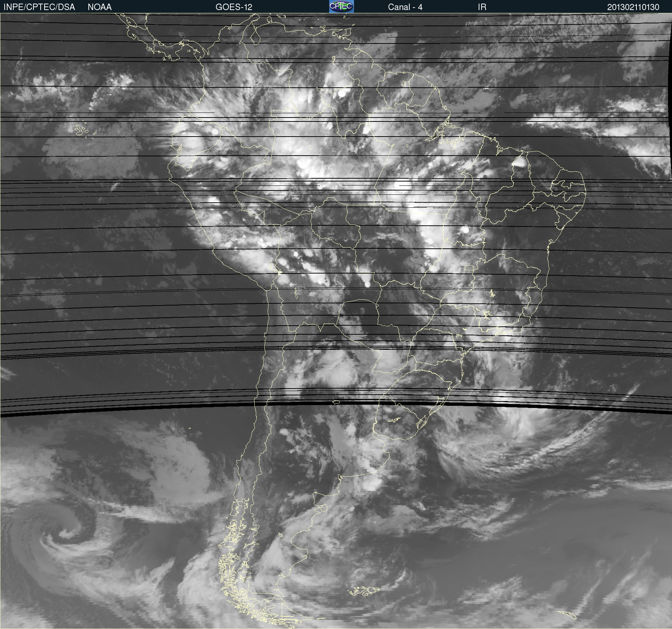Click the INPE/CPTEC/DSA header label
The image size is (672, 629).
tap(39, 7)
